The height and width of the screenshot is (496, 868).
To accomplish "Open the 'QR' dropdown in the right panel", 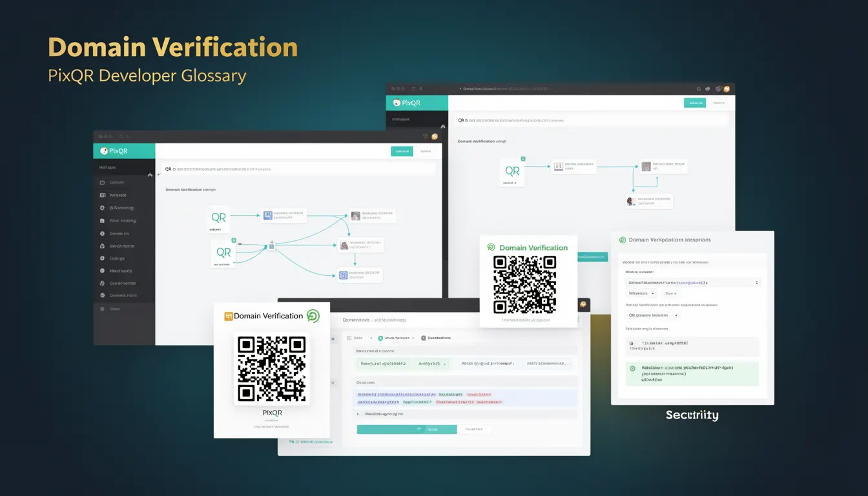I will [x=652, y=315].
